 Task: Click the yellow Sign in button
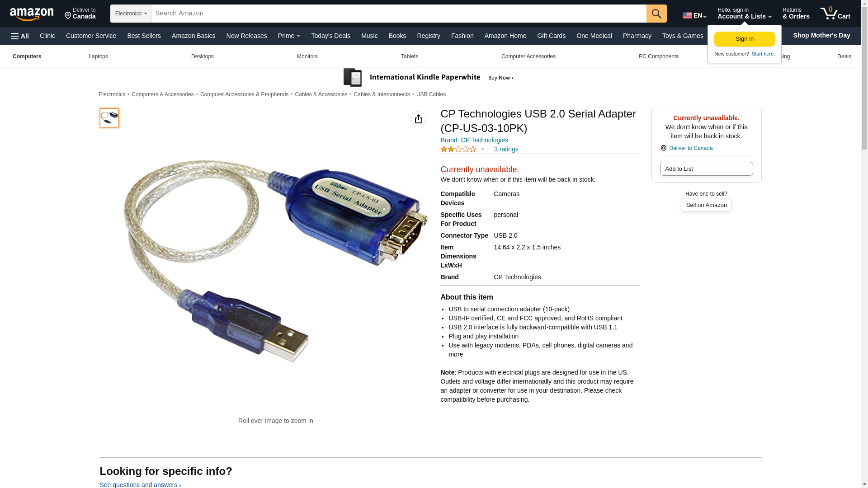click(744, 39)
